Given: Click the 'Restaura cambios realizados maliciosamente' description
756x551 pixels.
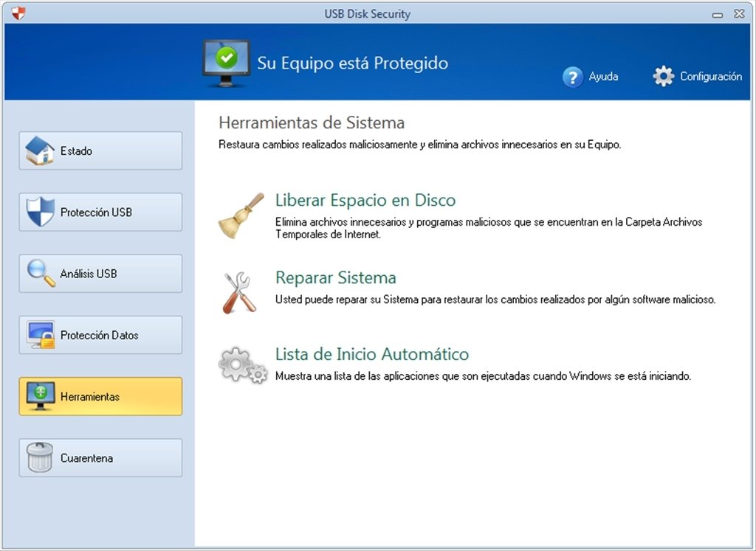Looking at the screenshot, I should coord(419,145).
